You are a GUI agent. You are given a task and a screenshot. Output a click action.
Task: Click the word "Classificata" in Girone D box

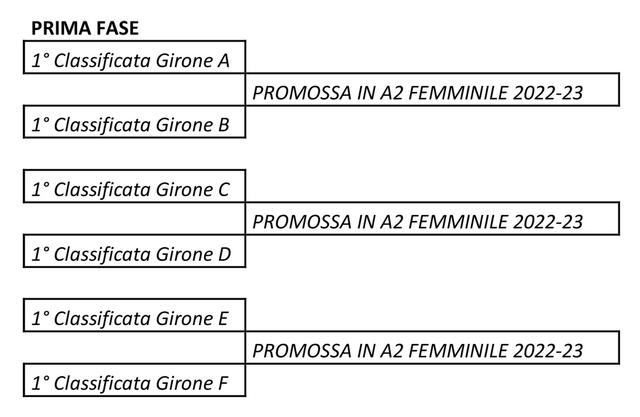point(102,255)
